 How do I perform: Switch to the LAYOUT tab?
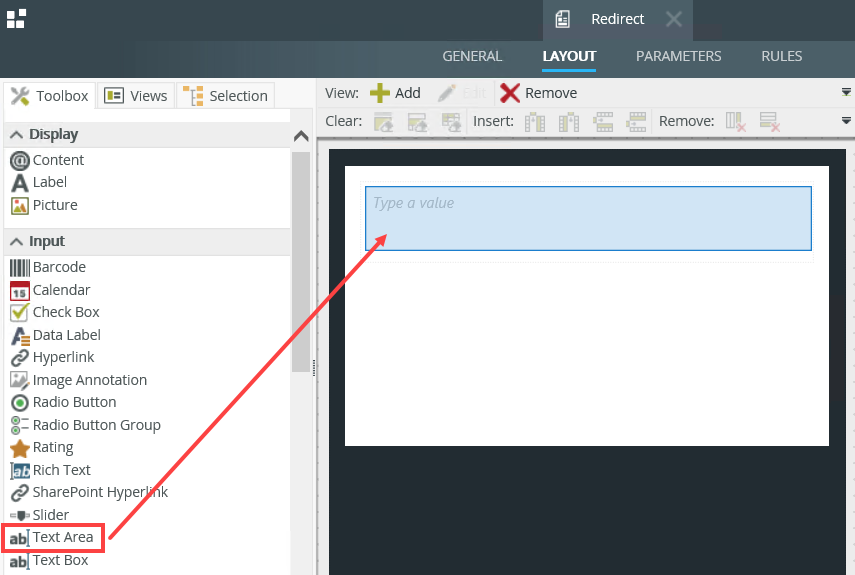tap(569, 56)
